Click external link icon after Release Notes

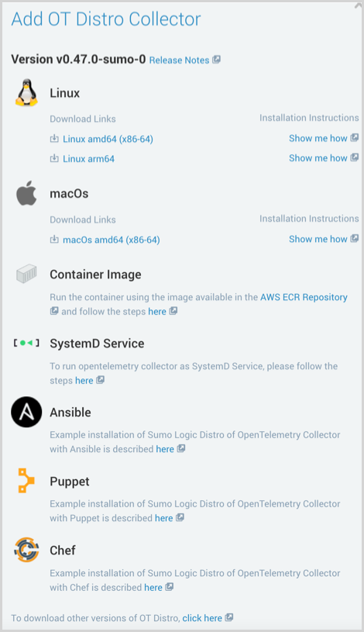click(217, 60)
